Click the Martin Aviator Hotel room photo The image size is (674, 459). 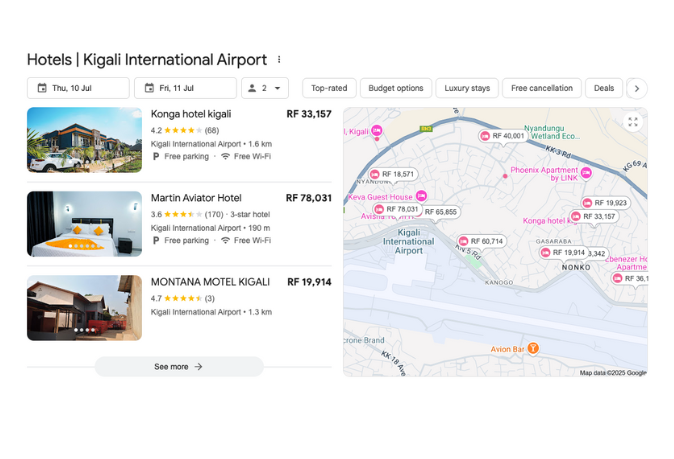click(x=84, y=224)
